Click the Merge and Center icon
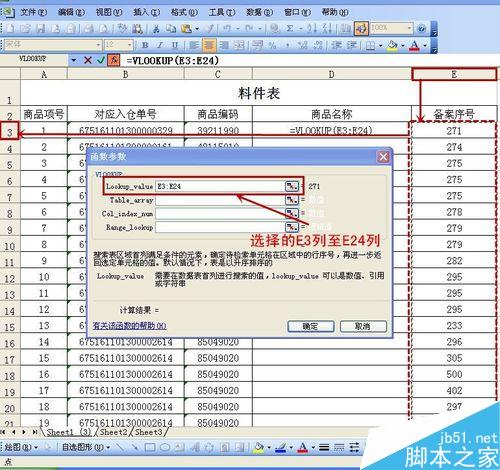Viewport: 500px width, 470px height. tap(239, 45)
